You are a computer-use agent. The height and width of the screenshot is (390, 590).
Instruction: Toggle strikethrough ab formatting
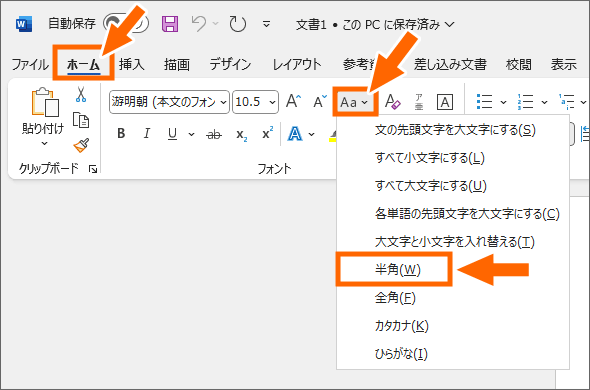(x=214, y=134)
